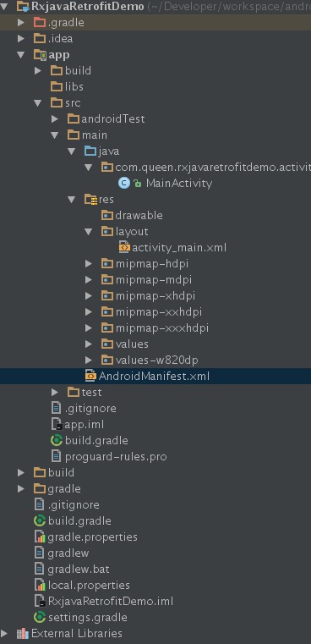Select local.properties file
Viewport: 311px width, 644px height.
point(89,586)
